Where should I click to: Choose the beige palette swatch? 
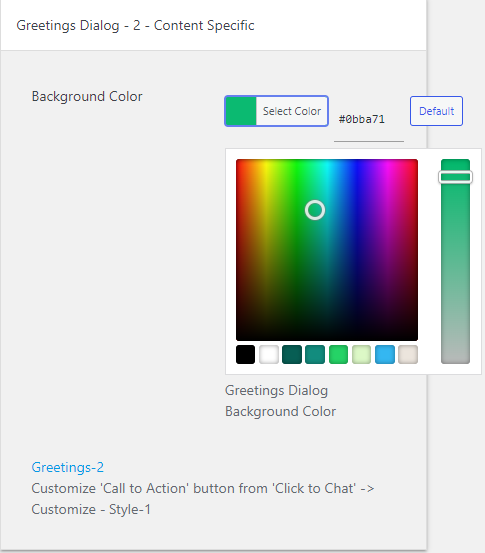[408, 354]
